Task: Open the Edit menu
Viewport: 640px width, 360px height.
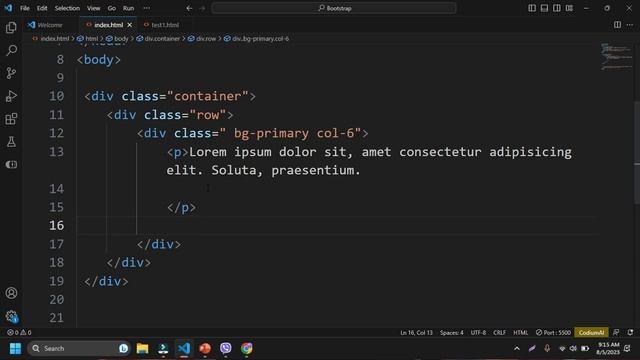Action: point(42,8)
